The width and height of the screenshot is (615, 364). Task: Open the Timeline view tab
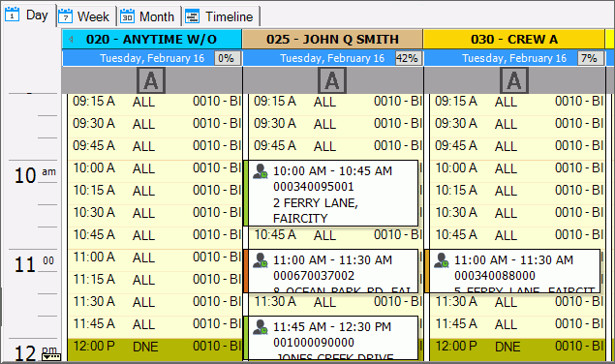click(221, 16)
